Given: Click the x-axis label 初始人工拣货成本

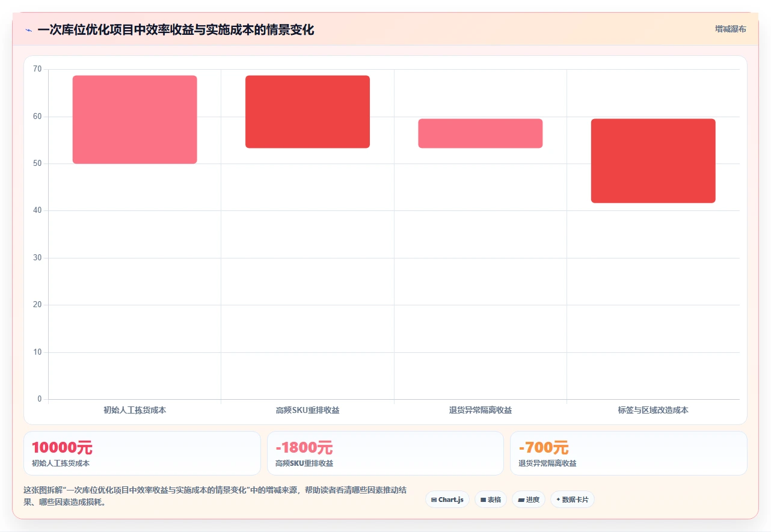Looking at the screenshot, I should click(x=135, y=411).
